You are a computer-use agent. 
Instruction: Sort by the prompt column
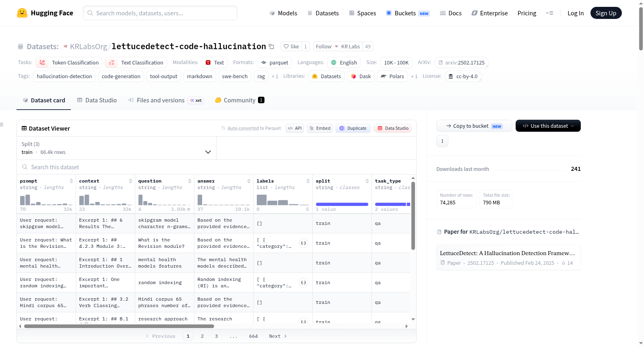71,181
